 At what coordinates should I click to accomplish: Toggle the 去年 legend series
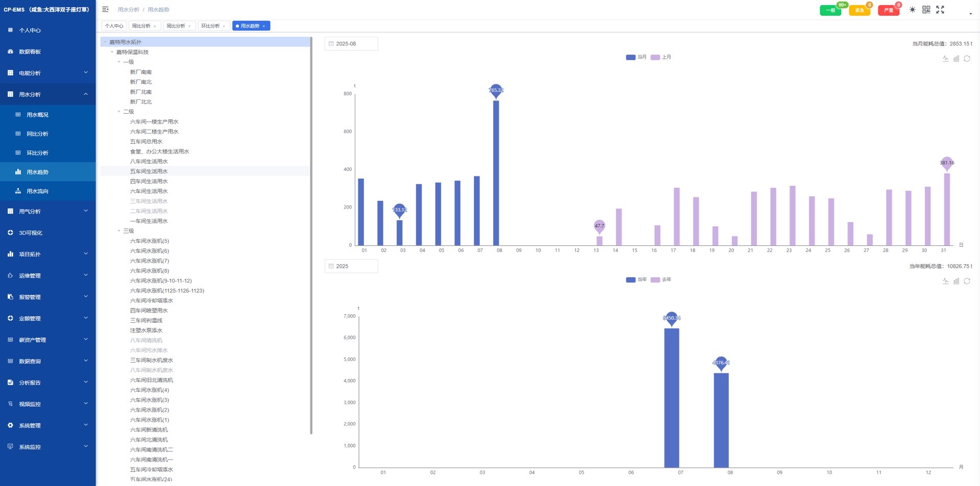click(661, 279)
